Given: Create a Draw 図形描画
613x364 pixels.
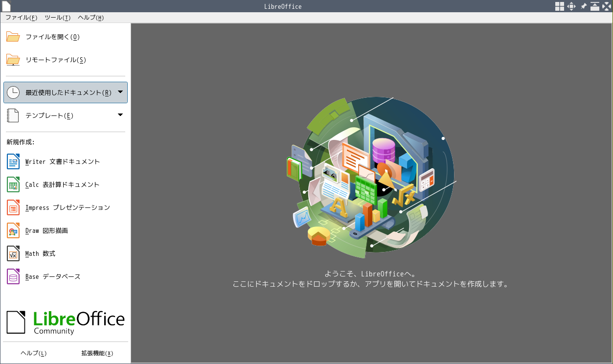Looking at the screenshot, I should (66, 230).
